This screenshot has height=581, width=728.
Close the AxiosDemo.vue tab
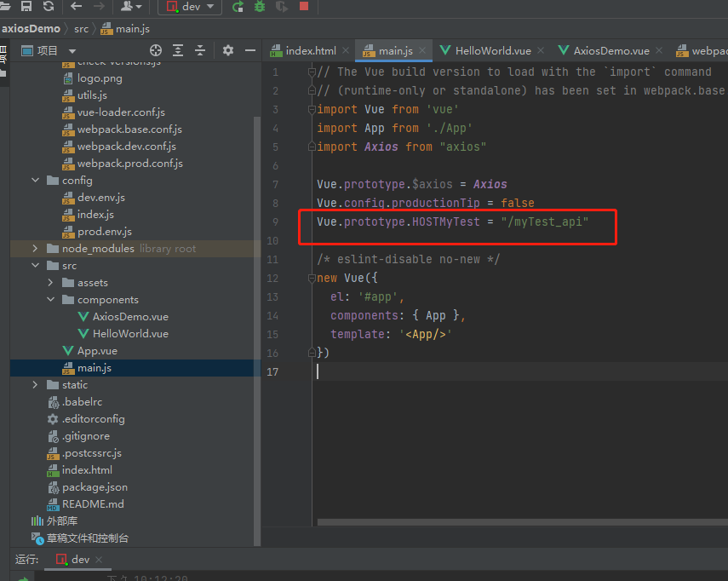pos(659,50)
